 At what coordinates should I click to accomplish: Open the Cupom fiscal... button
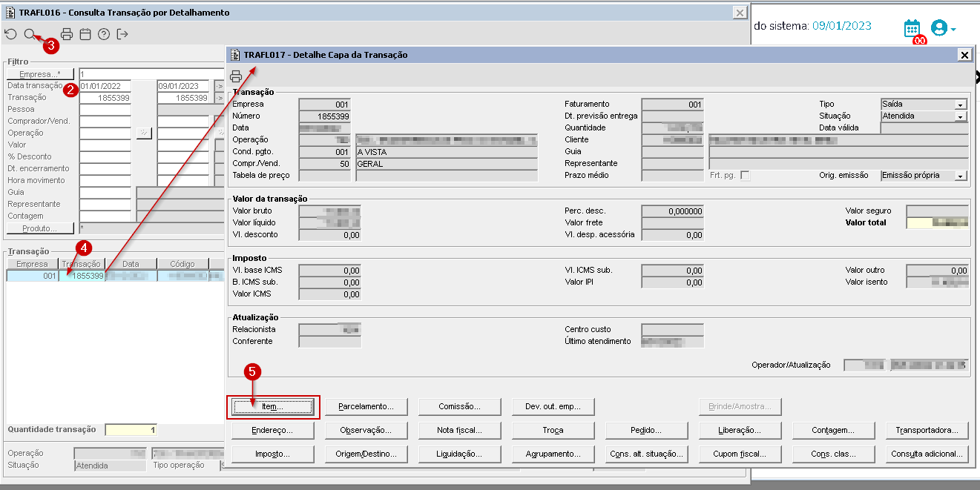pyautogui.click(x=740, y=454)
